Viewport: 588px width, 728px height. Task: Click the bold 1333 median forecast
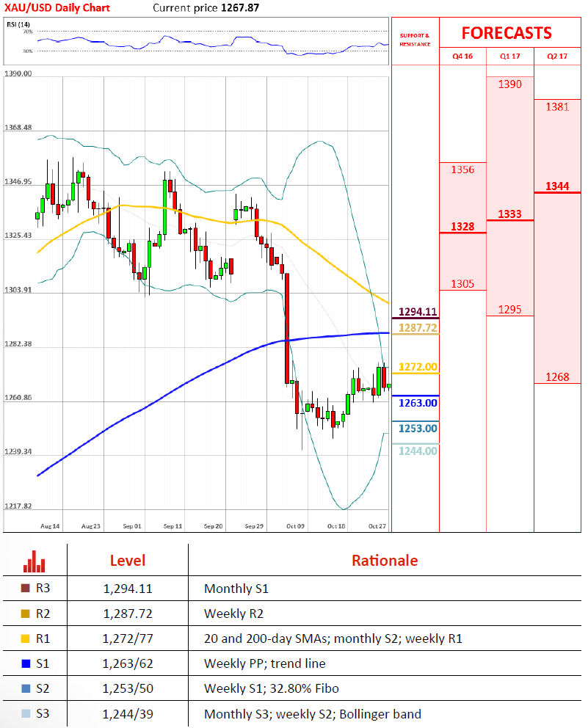coord(510,214)
